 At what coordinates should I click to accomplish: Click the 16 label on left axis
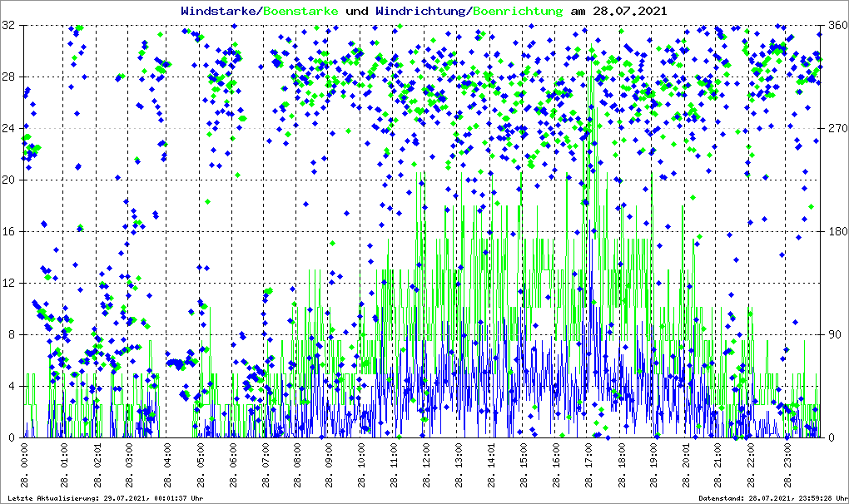point(10,231)
